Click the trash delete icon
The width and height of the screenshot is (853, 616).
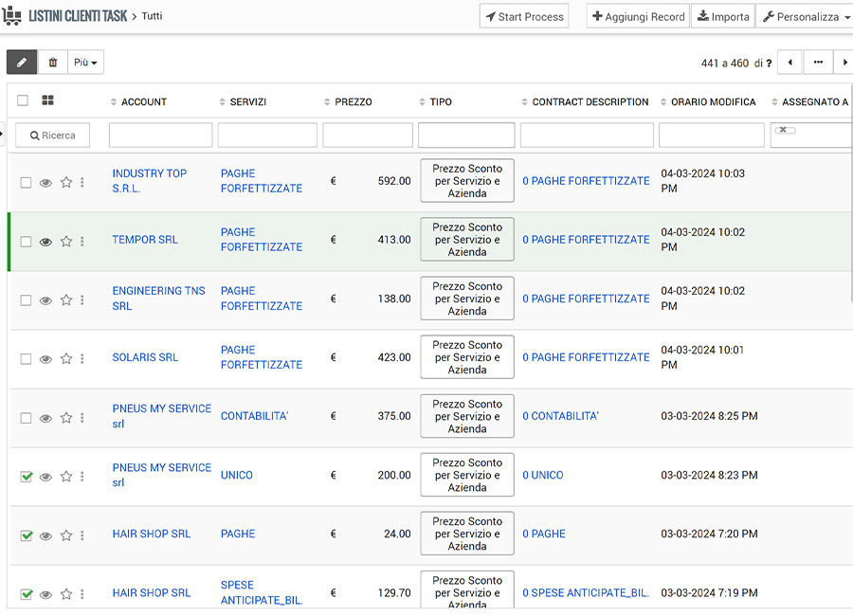[x=53, y=63]
